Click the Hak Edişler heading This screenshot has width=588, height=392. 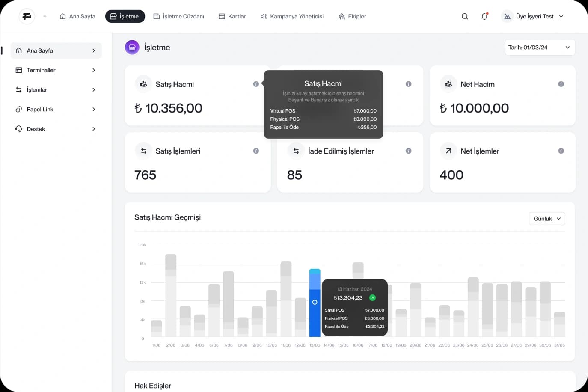[x=153, y=386]
